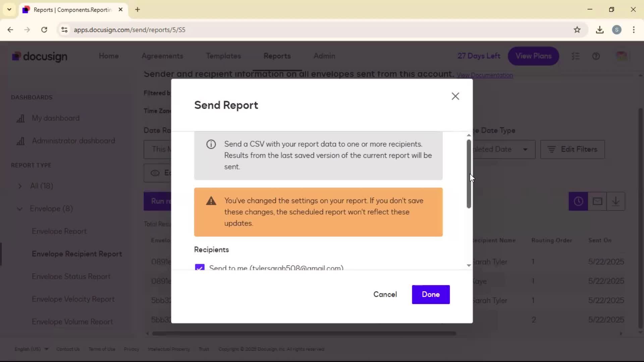Open Contact Us footer link

point(68,349)
